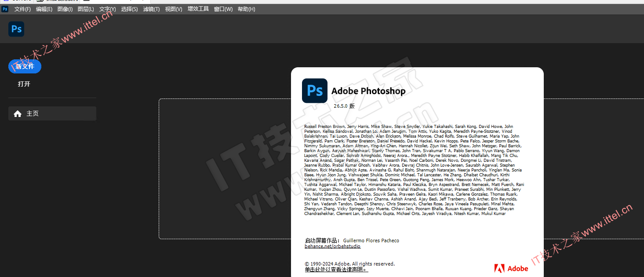The width and height of the screenshot is (644, 277).
Task: Open the 增效工具 menu
Action: [198, 9]
